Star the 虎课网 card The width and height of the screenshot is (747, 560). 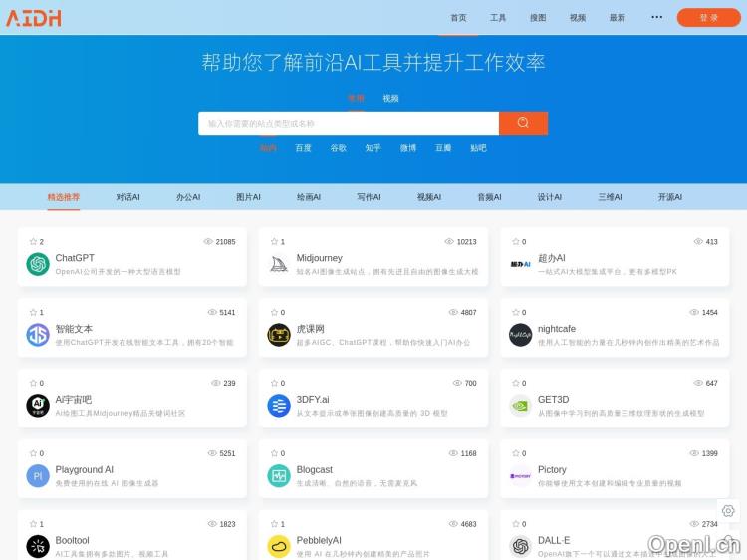pyautogui.click(x=275, y=312)
